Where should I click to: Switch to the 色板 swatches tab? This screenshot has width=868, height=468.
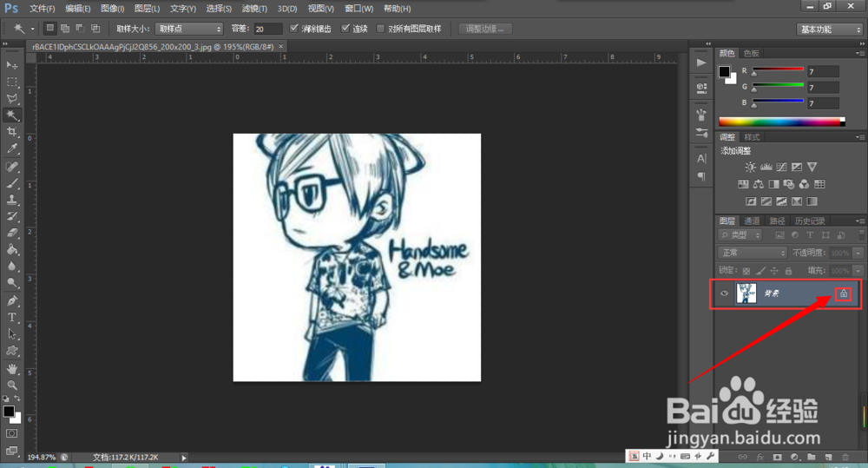(x=752, y=53)
